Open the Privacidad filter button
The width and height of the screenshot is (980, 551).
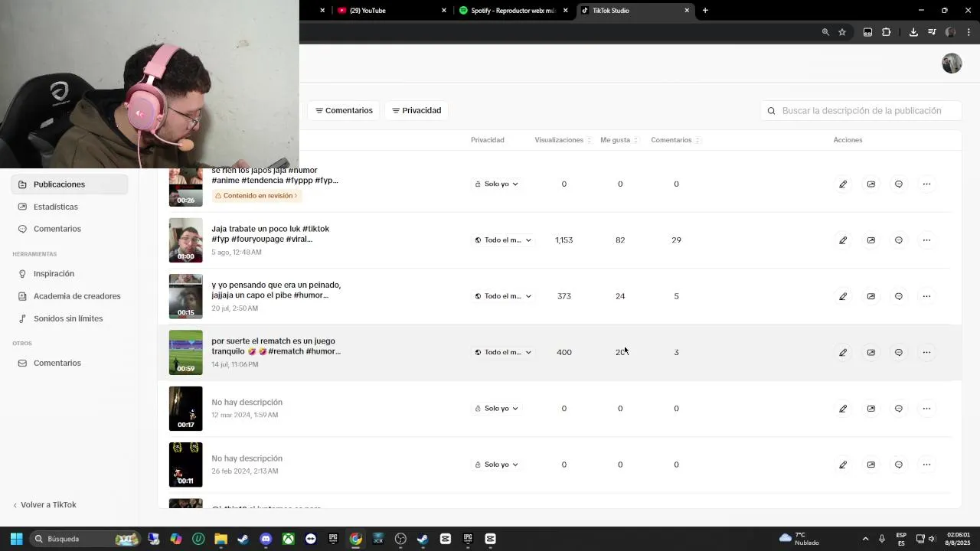pyautogui.click(x=416, y=111)
